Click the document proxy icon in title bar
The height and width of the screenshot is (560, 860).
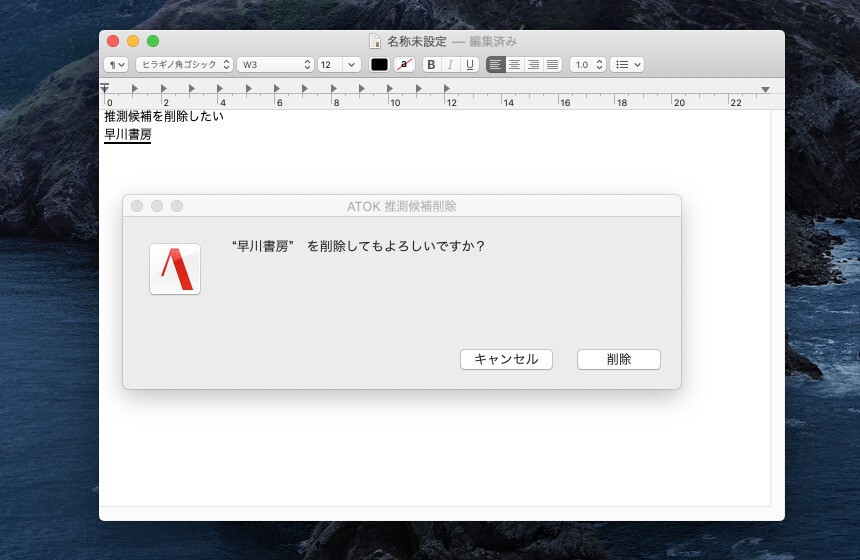click(x=375, y=41)
